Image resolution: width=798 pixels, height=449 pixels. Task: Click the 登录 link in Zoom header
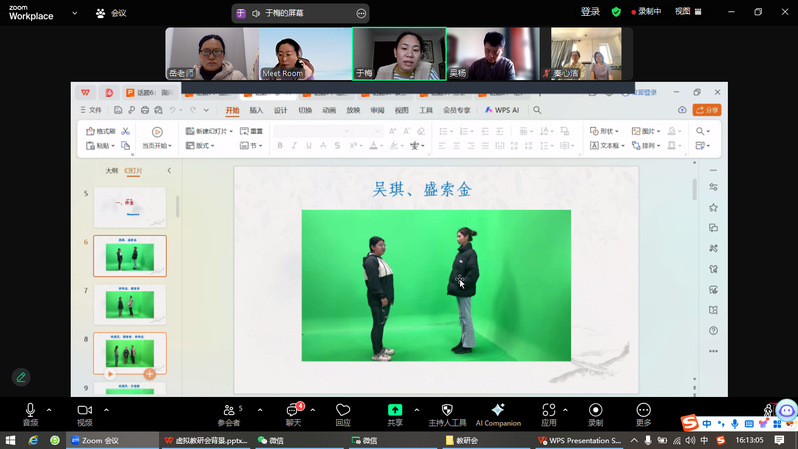[590, 12]
